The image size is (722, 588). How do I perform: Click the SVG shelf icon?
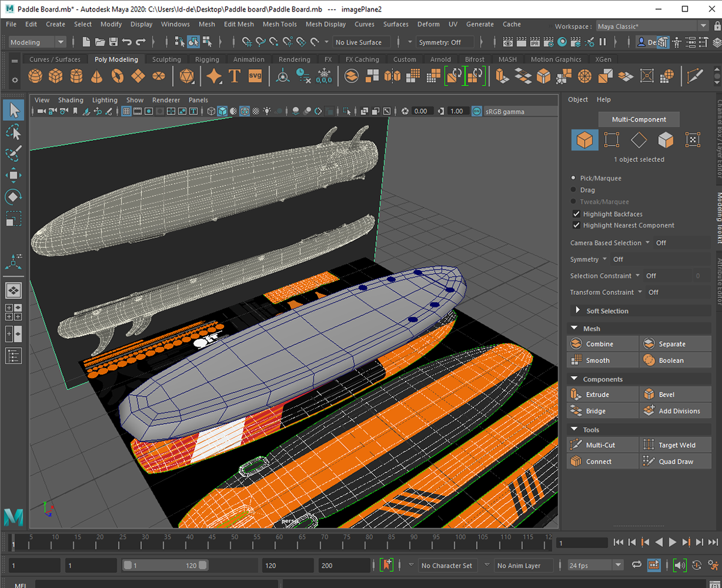(x=255, y=76)
